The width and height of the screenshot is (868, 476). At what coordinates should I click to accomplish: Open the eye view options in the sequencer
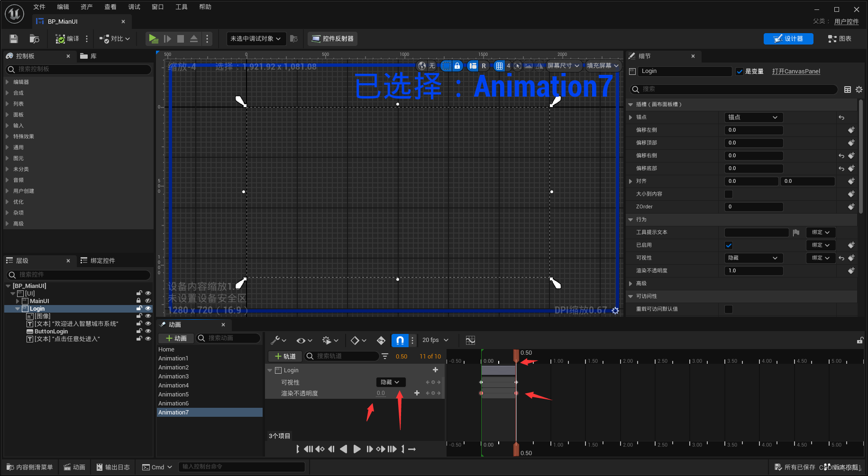click(304, 340)
